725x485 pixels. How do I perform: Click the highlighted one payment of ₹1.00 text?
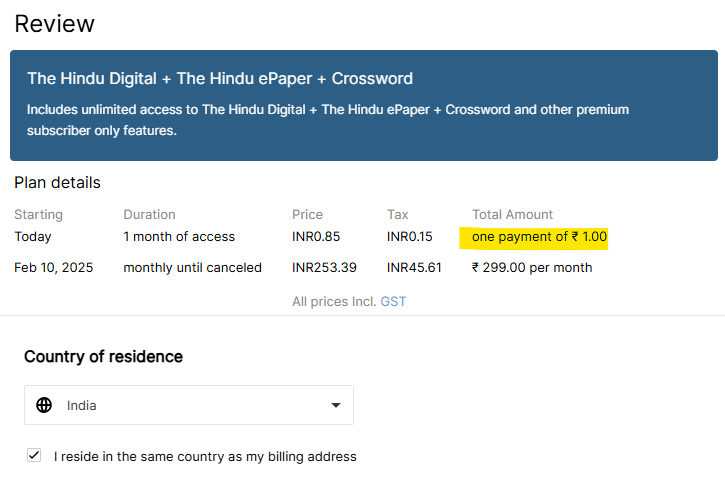pyautogui.click(x=539, y=237)
